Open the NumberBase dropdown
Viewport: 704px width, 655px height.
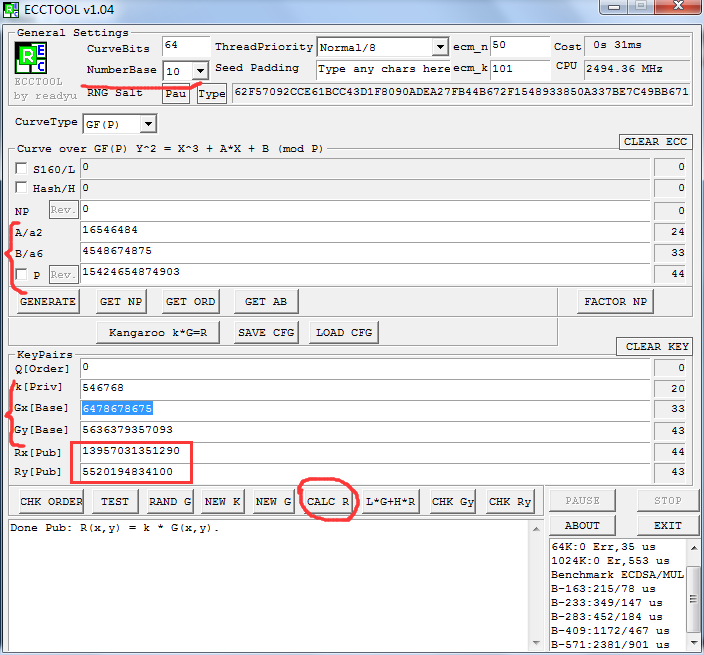pyautogui.click(x=200, y=71)
